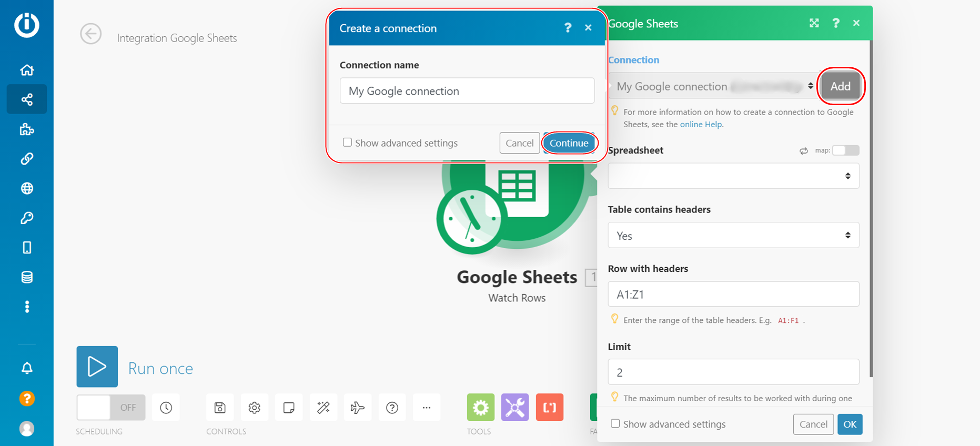Open help in the Google Sheets panel header
980x446 pixels.
pos(836,23)
